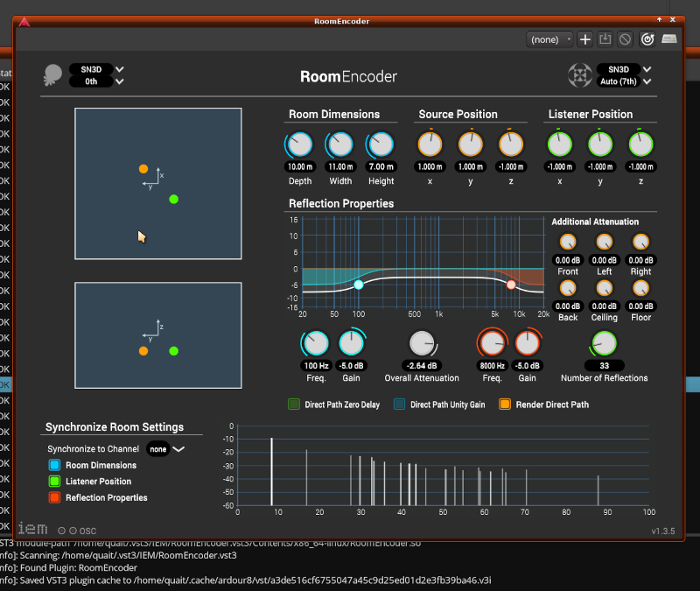Click the bypass plugin circle-slash icon
Screen dimensions: 700x591
(x=625, y=39)
